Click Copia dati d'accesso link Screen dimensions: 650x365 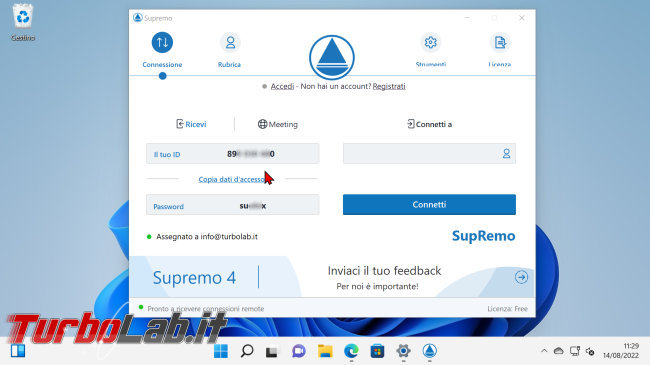pos(232,179)
